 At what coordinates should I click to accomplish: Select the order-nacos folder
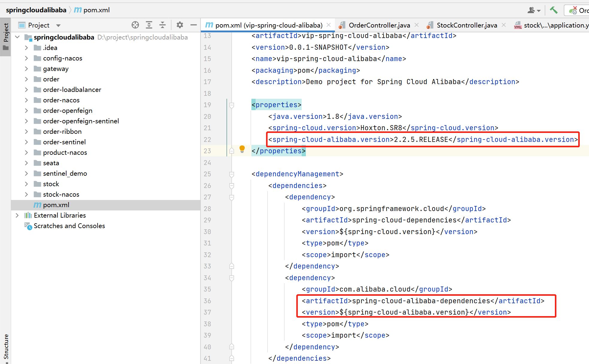[x=61, y=100]
